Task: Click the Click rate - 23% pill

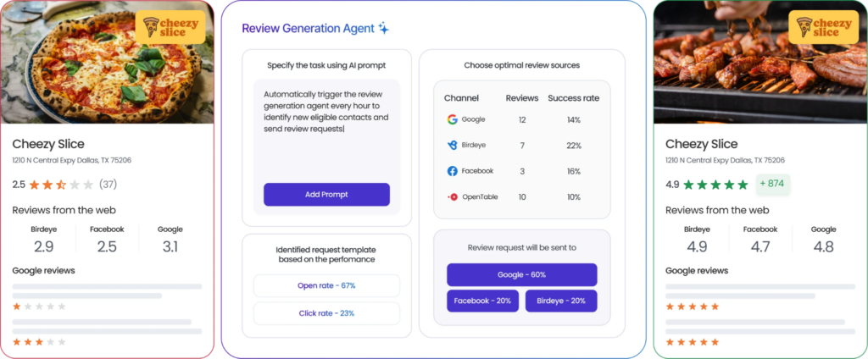Action: point(326,313)
